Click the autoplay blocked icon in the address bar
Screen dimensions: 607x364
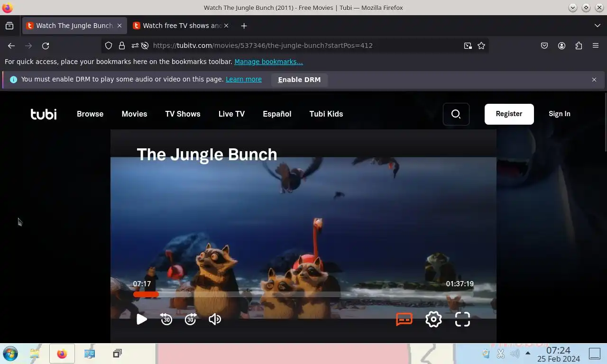(145, 45)
